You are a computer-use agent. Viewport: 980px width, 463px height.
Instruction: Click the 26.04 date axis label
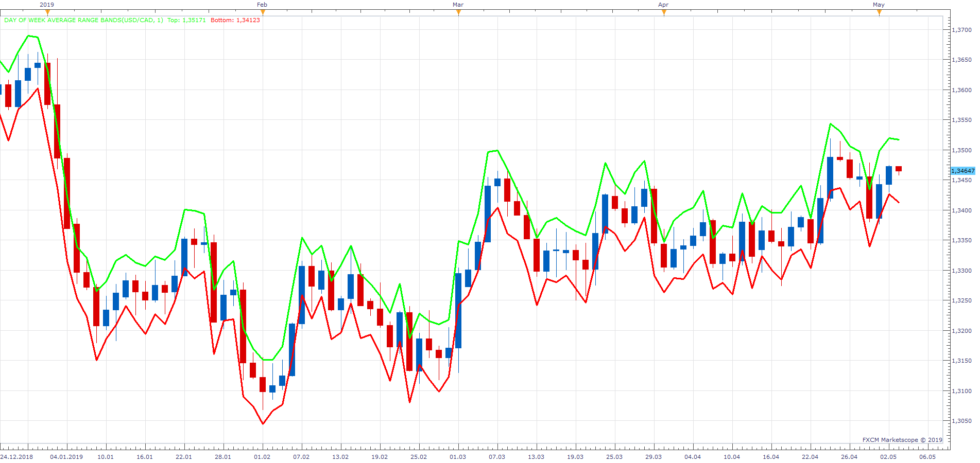pyautogui.click(x=849, y=457)
